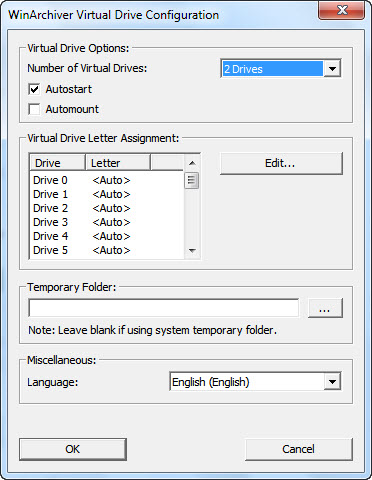The width and height of the screenshot is (372, 480).
Task: Open the Number of Virtual Drives dropdown
Action: (281, 69)
